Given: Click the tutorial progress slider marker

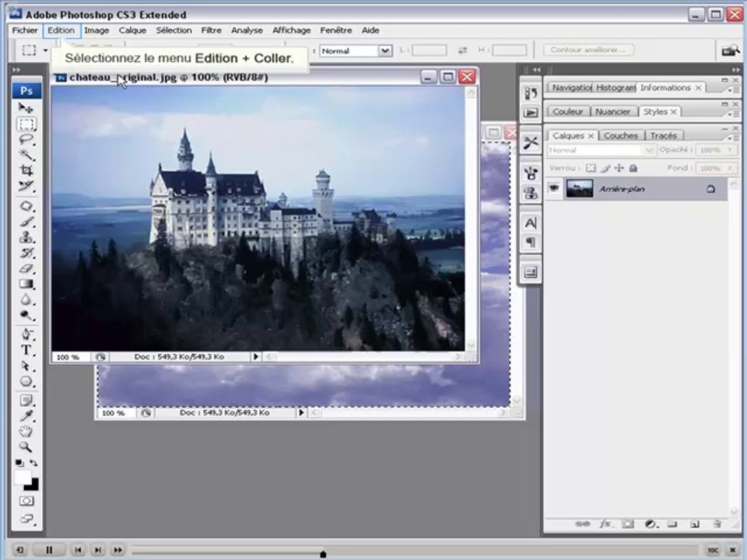Looking at the screenshot, I should [x=323, y=554].
